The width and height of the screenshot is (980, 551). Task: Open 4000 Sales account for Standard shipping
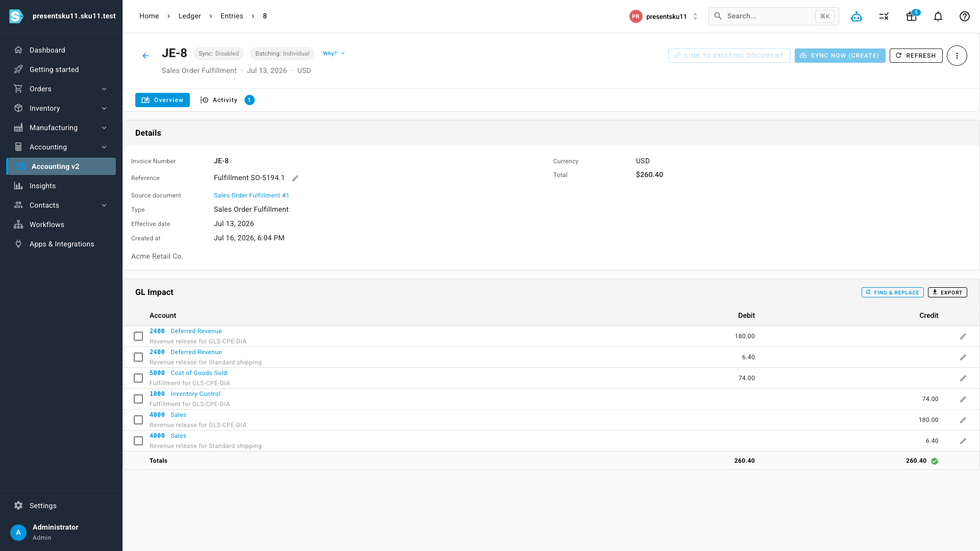(168, 436)
